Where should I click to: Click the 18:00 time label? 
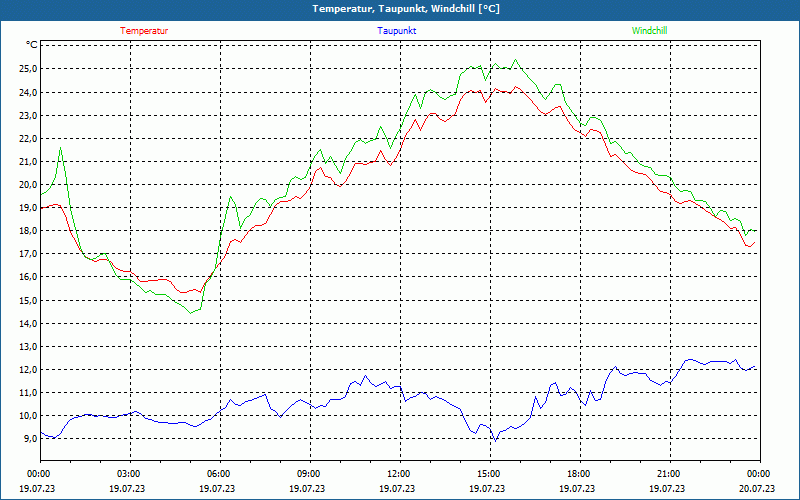pos(579,474)
